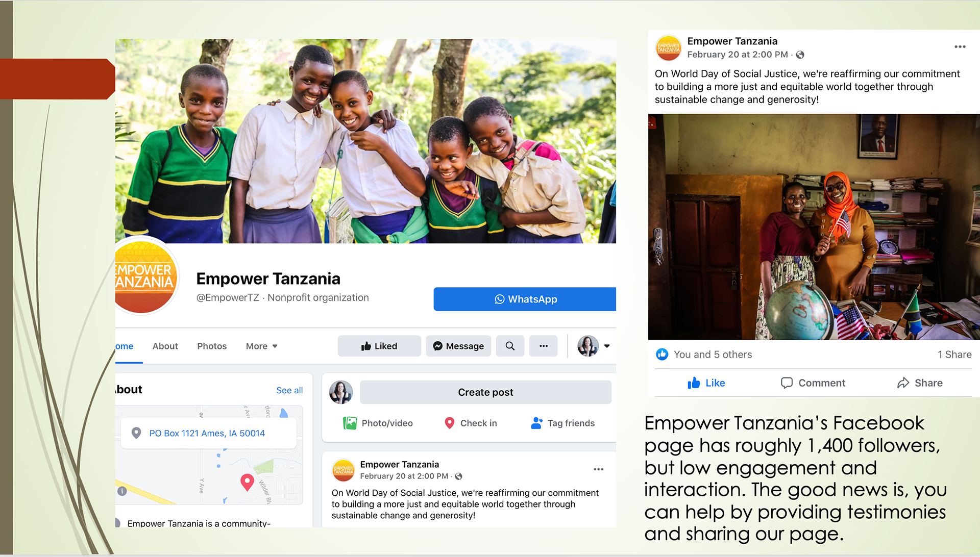Select the Check in location pin

(x=450, y=423)
